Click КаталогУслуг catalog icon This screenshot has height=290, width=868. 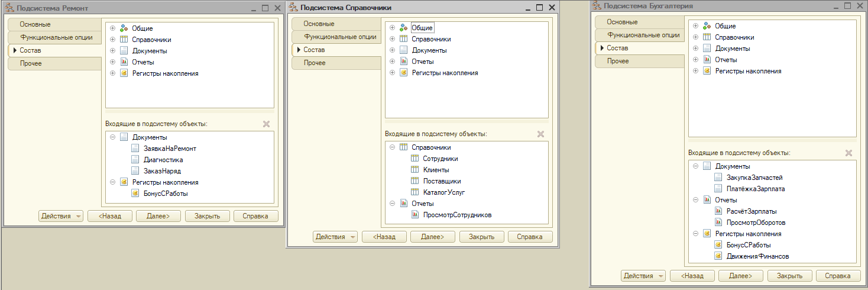[x=414, y=192]
